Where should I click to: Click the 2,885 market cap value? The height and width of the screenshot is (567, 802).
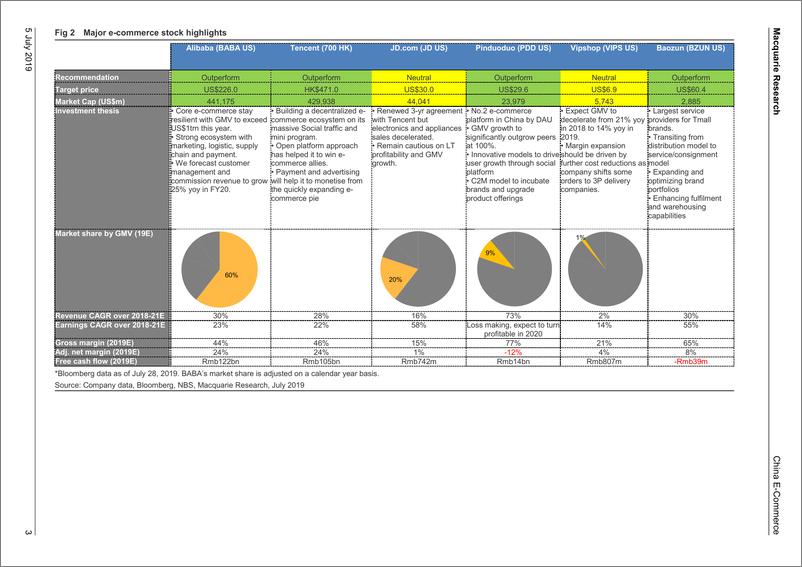[690, 101]
